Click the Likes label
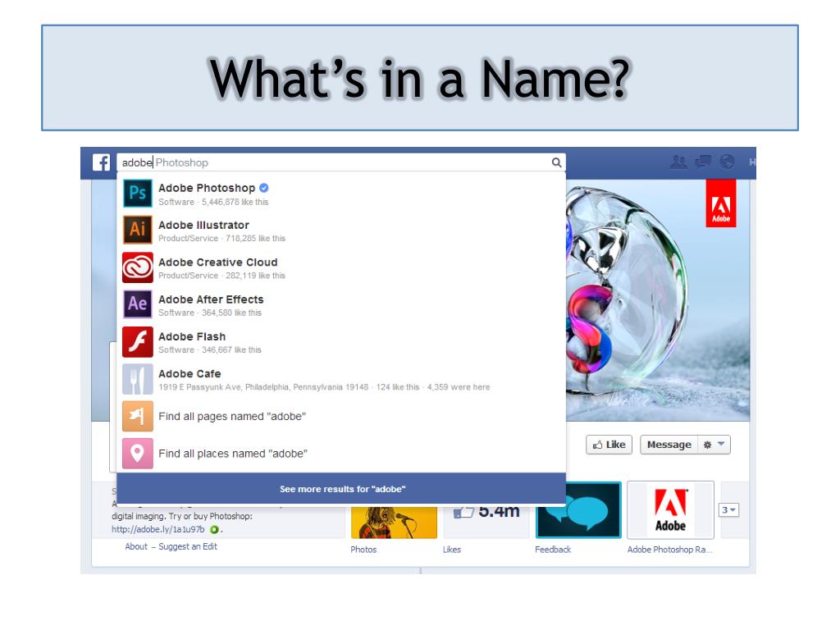This screenshot has width=840, height=630. coord(452,550)
